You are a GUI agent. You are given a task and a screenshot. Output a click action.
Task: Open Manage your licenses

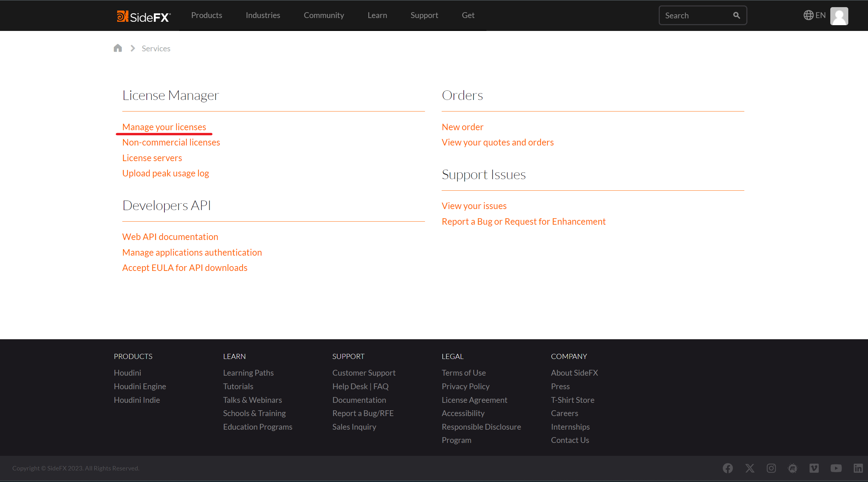pos(164,127)
